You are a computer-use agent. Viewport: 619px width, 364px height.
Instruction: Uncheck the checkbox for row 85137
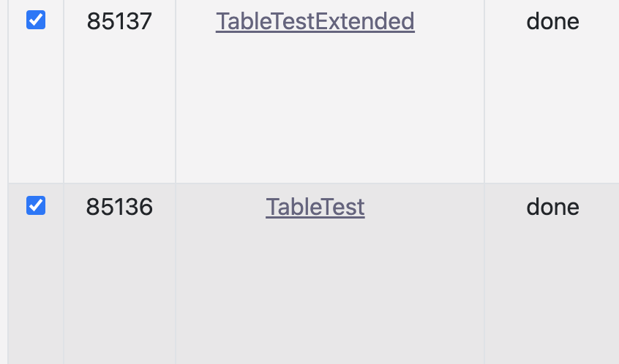point(36,20)
